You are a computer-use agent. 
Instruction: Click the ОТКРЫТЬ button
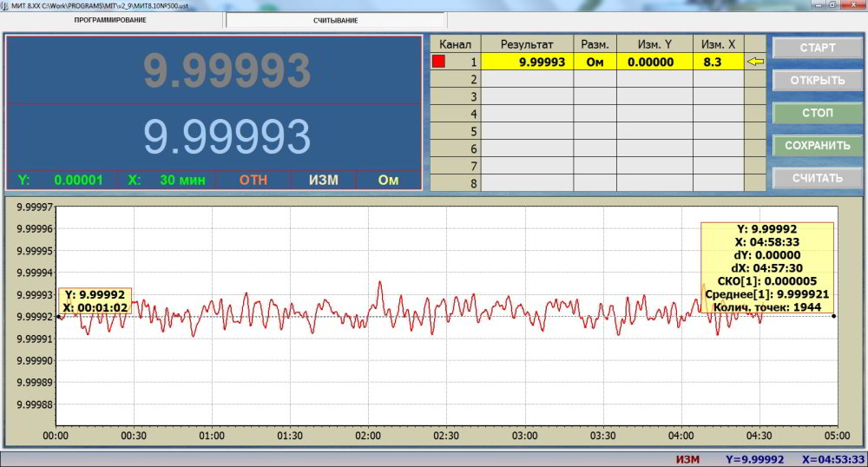coord(817,81)
